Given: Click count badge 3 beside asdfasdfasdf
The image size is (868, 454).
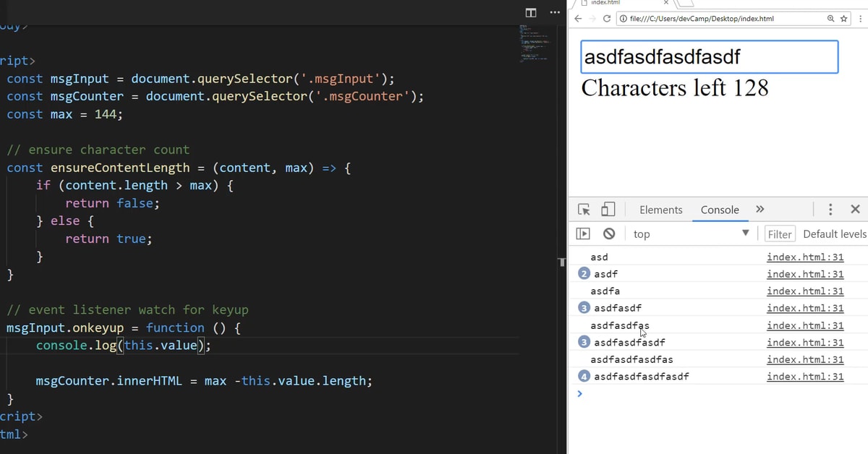Looking at the screenshot, I should (584, 342).
